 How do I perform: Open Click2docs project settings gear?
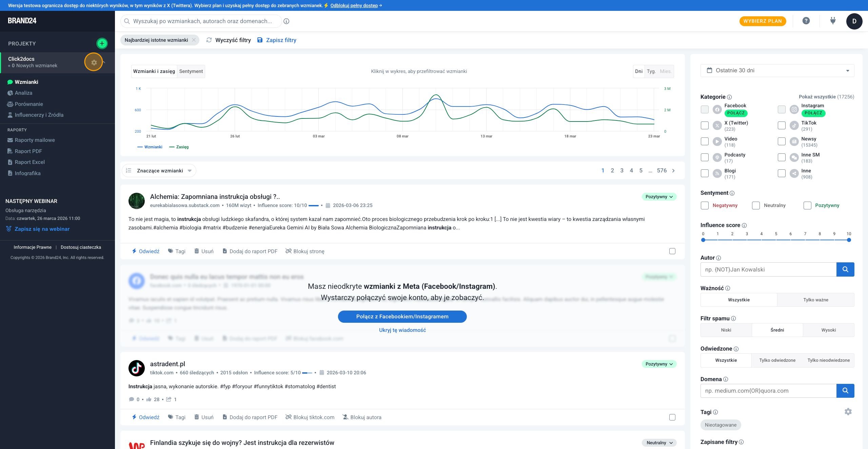pyautogui.click(x=94, y=62)
